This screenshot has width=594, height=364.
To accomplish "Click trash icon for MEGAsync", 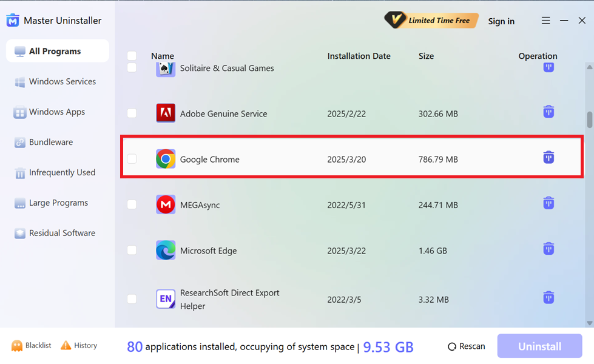I will (x=548, y=203).
